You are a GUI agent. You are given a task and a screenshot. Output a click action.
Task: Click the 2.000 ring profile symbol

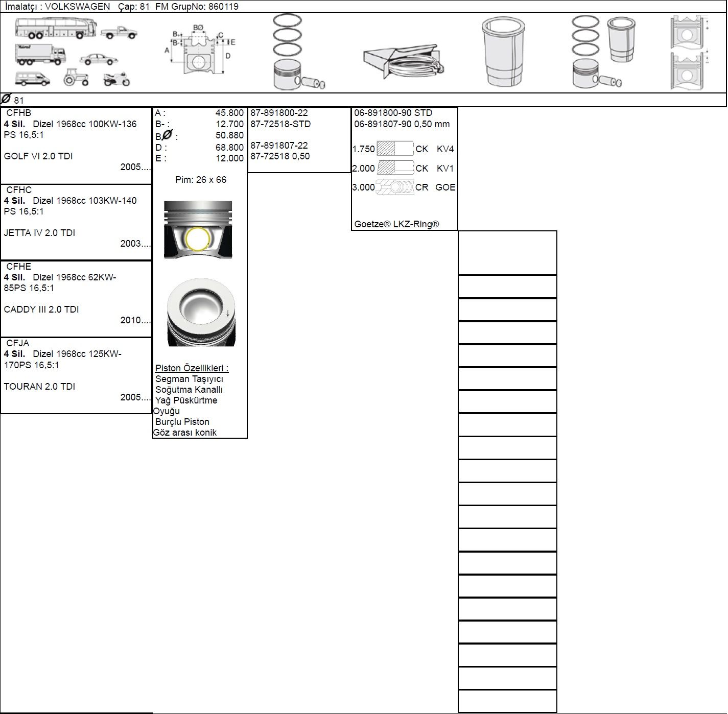[x=395, y=168]
